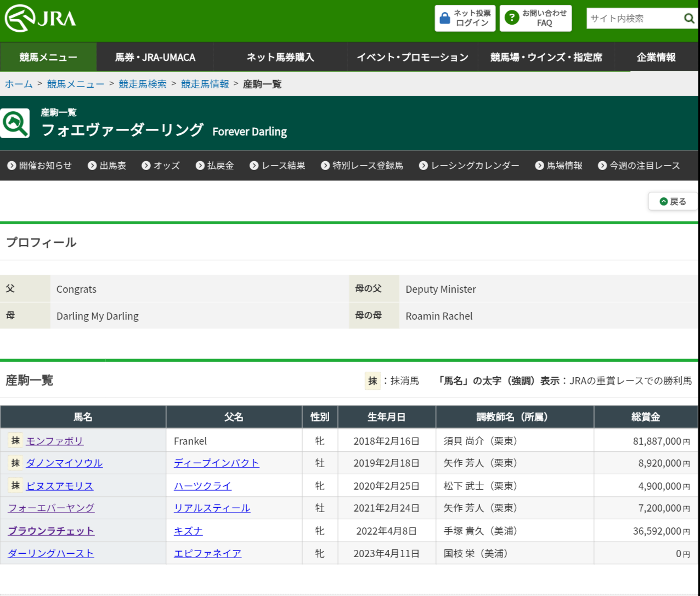Viewport: 700px width, 596px height.
Task: Click the 競走馬検索 breadcrumb link
Action: point(143,84)
